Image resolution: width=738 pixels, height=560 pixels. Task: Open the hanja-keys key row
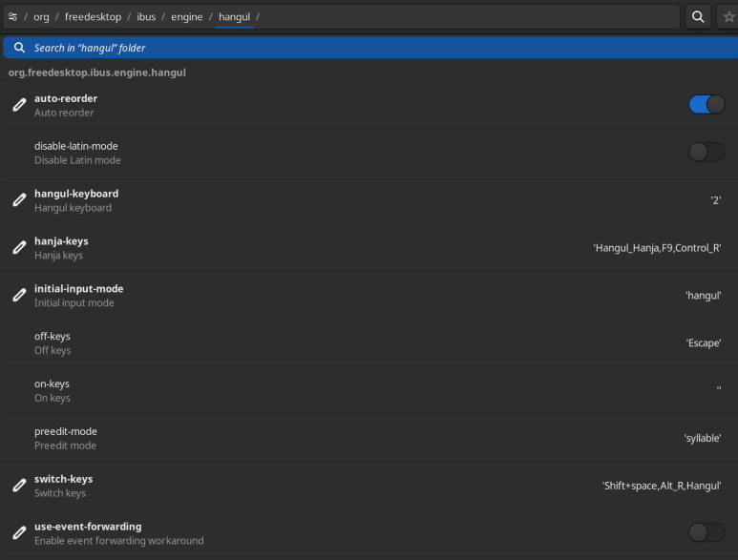click(369, 248)
